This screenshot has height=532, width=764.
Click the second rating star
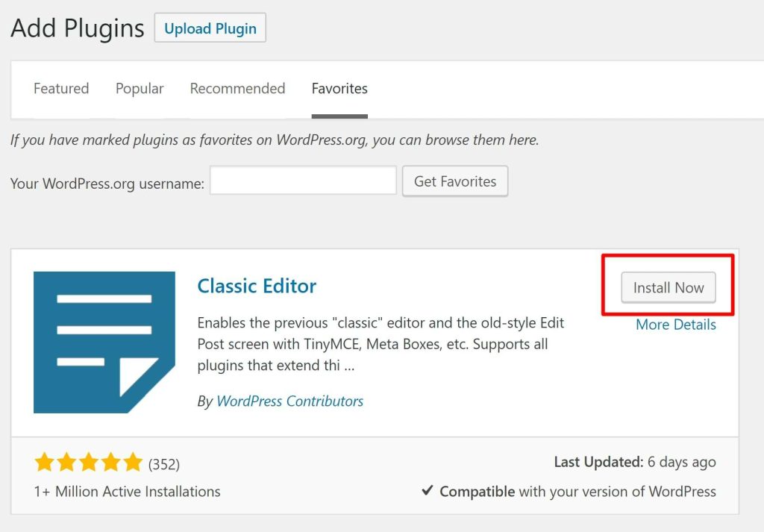point(66,462)
